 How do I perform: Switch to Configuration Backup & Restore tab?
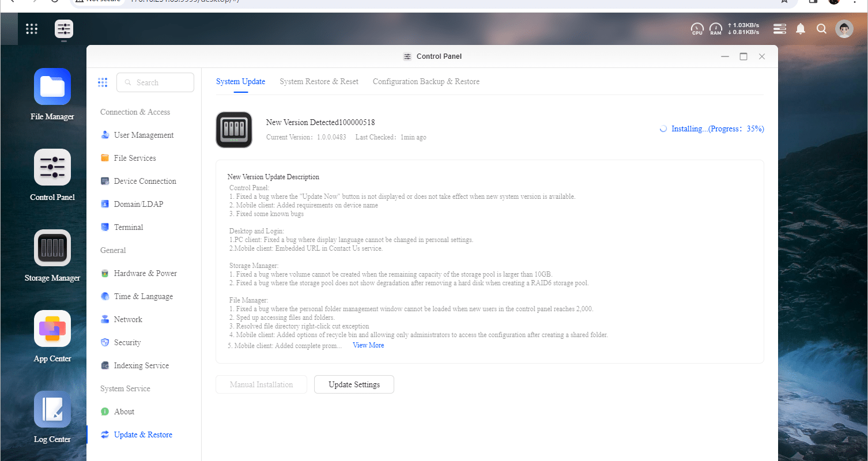pyautogui.click(x=426, y=82)
